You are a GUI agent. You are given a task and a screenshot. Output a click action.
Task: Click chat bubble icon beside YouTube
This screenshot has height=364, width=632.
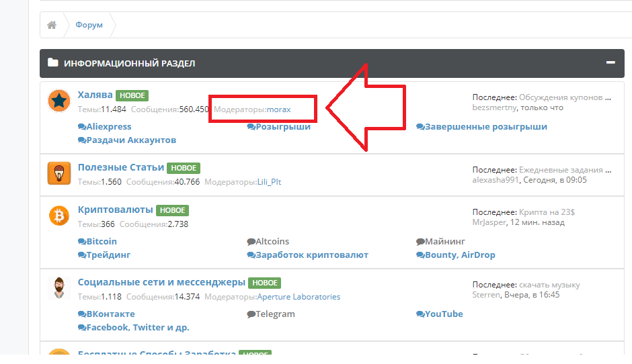(420, 314)
